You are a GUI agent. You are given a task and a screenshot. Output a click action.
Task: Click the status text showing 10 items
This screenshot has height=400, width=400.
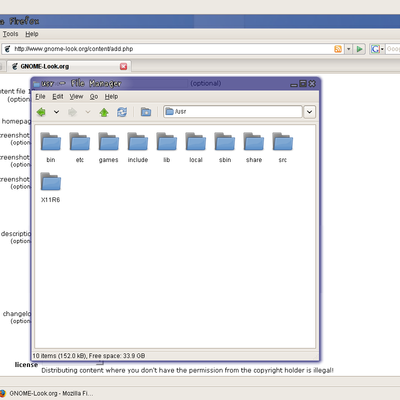89,356
